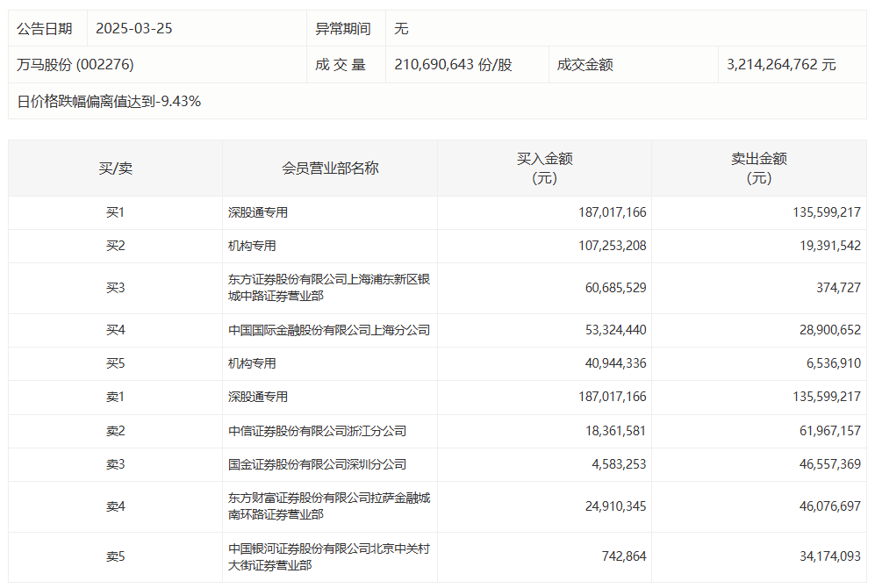
Task: Open 国金证券股份有限公司深圳分公司 entry
Action: 317,464
